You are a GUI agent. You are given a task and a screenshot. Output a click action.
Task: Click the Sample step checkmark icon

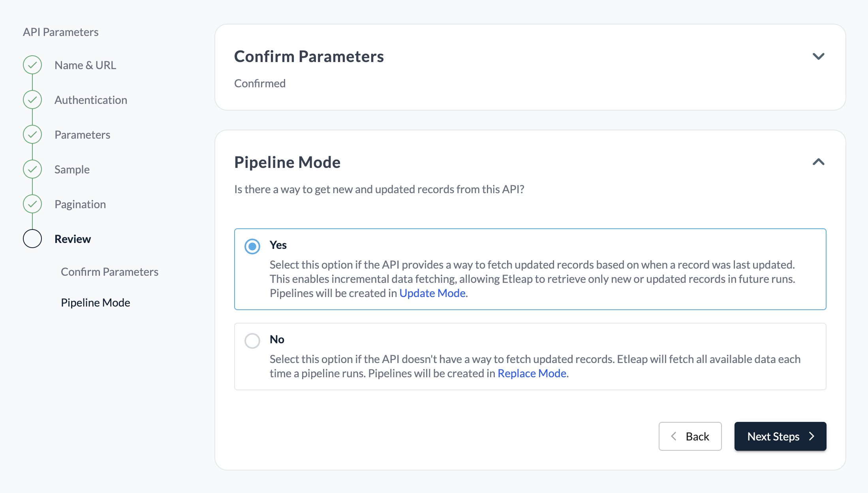click(x=32, y=169)
